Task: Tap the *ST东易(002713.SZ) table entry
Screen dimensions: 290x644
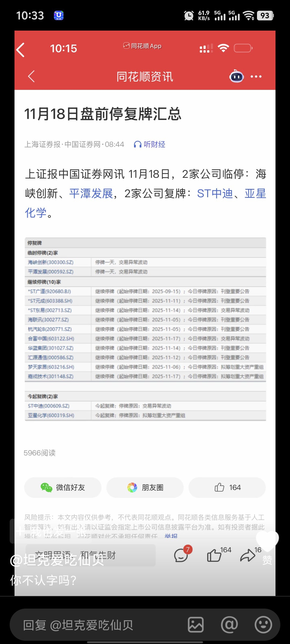Action: click(x=50, y=310)
